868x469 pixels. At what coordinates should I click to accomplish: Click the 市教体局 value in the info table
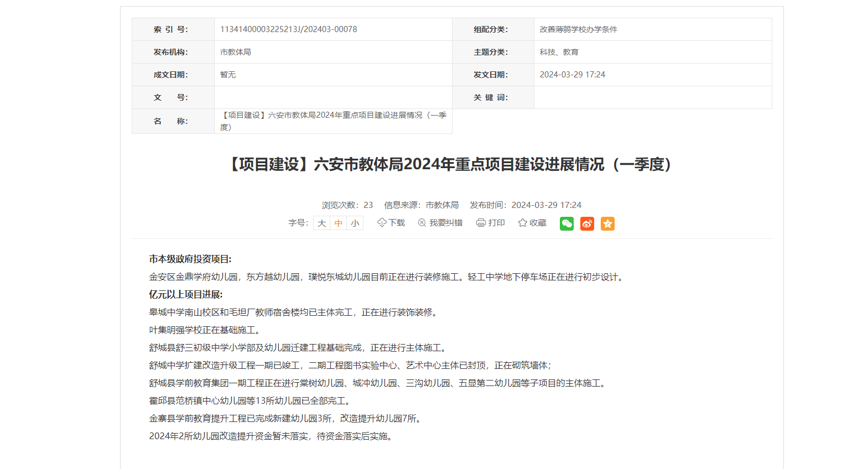pyautogui.click(x=235, y=52)
